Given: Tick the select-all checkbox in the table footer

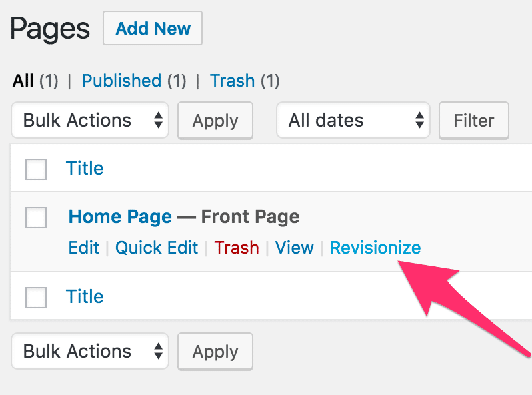Looking at the screenshot, I should (x=36, y=298).
